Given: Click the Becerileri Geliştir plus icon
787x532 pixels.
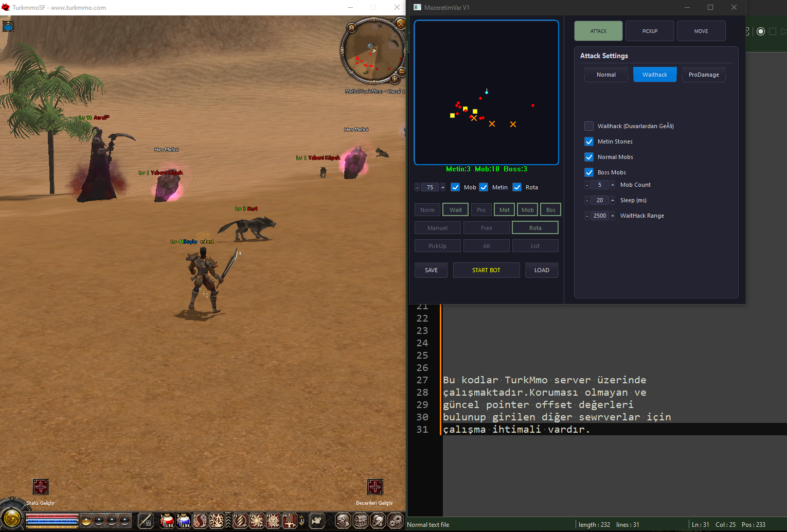Looking at the screenshot, I should [x=375, y=487].
